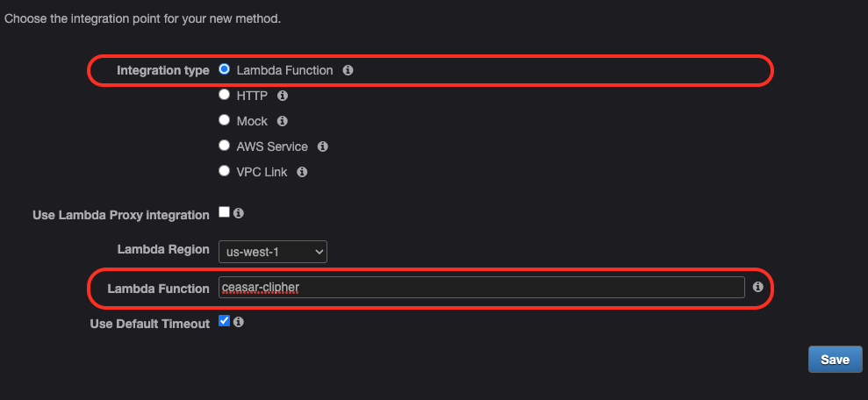Click info icon for Lambda Proxy integration

[239, 213]
